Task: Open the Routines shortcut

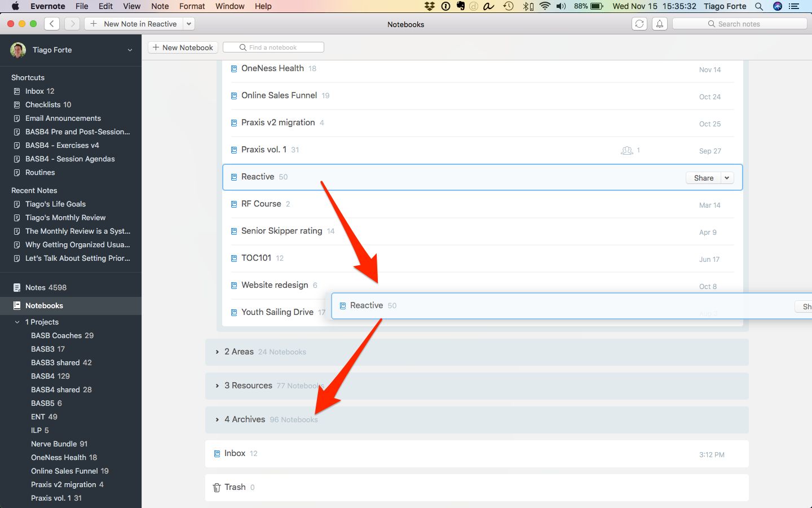Action: 40,172
